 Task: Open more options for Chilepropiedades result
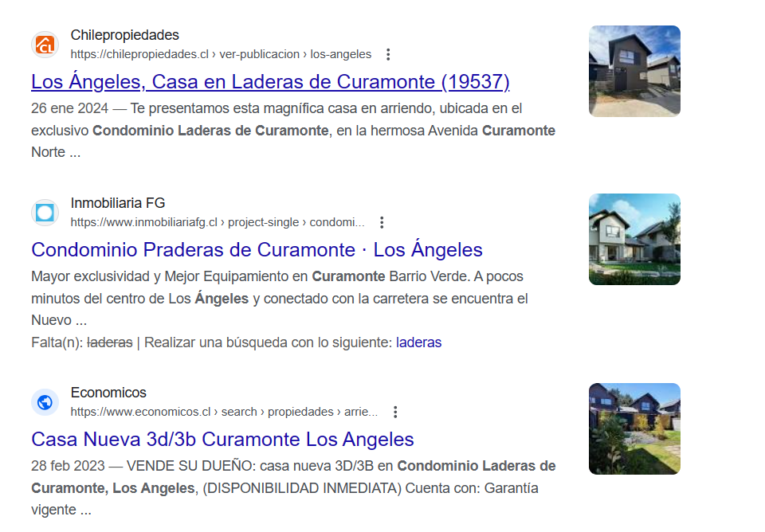[x=388, y=54]
